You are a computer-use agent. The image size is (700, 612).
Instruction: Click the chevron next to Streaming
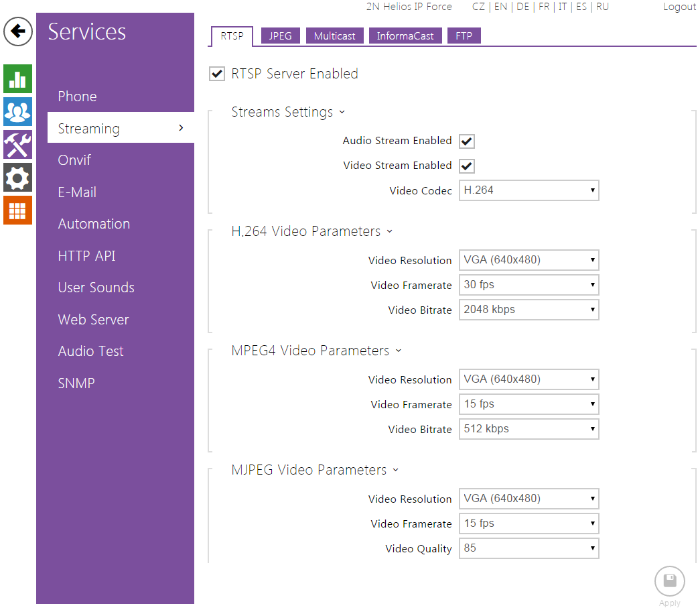(x=181, y=128)
